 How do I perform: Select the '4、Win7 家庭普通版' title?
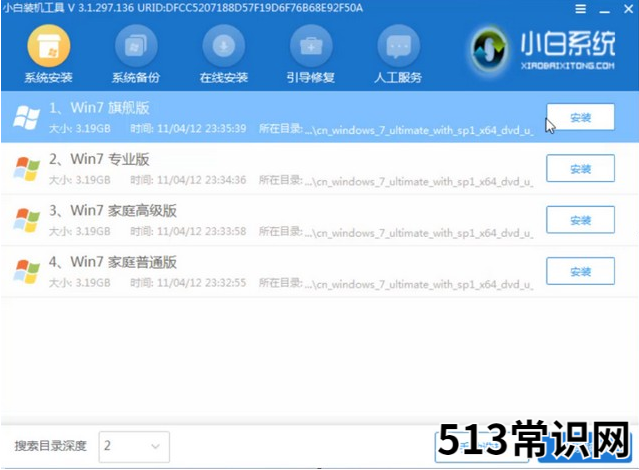(x=113, y=262)
